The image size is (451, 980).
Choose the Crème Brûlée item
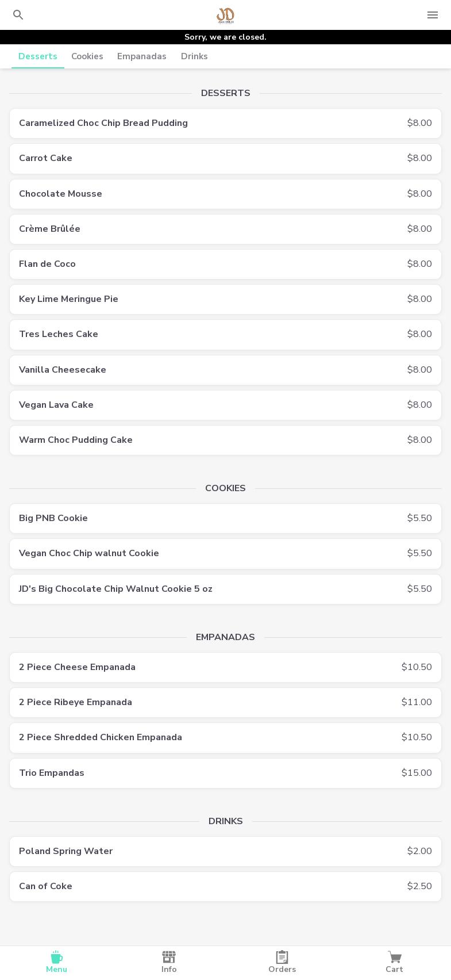225,229
